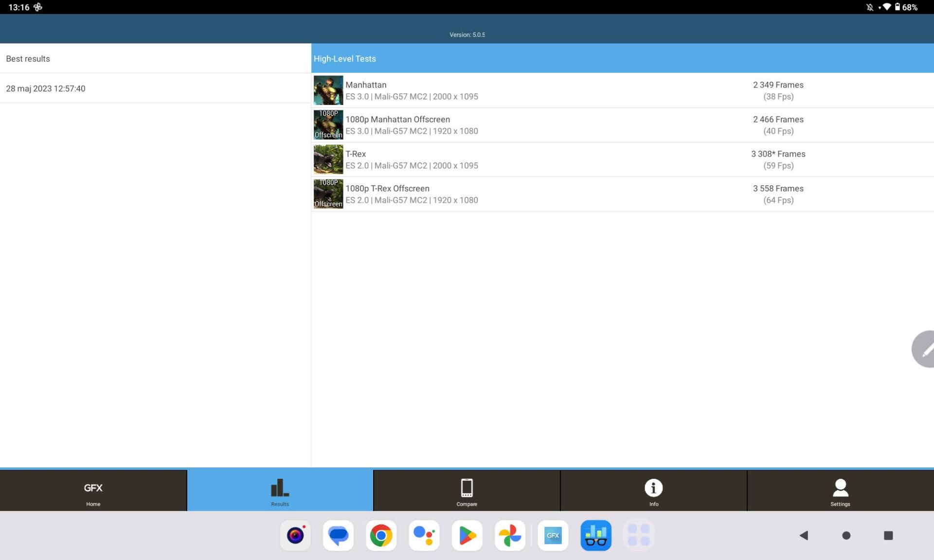Screen dimensions: 934x560
Task: Select the 28 maj 2023 12:57:40 result
Action: pos(155,88)
